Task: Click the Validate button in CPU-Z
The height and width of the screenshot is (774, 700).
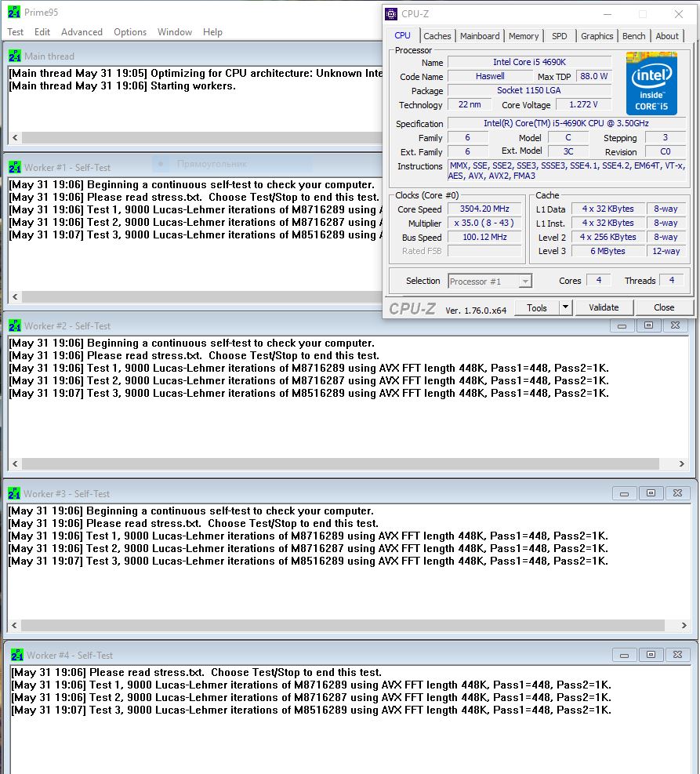Action: (x=604, y=307)
